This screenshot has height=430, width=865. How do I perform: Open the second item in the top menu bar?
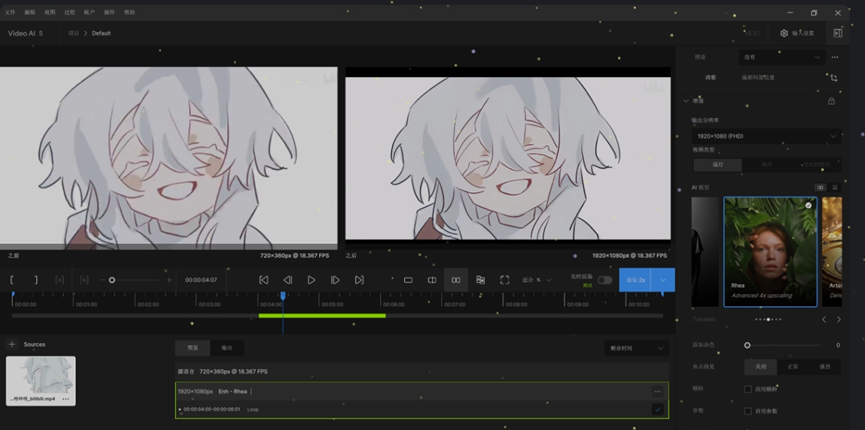point(30,13)
